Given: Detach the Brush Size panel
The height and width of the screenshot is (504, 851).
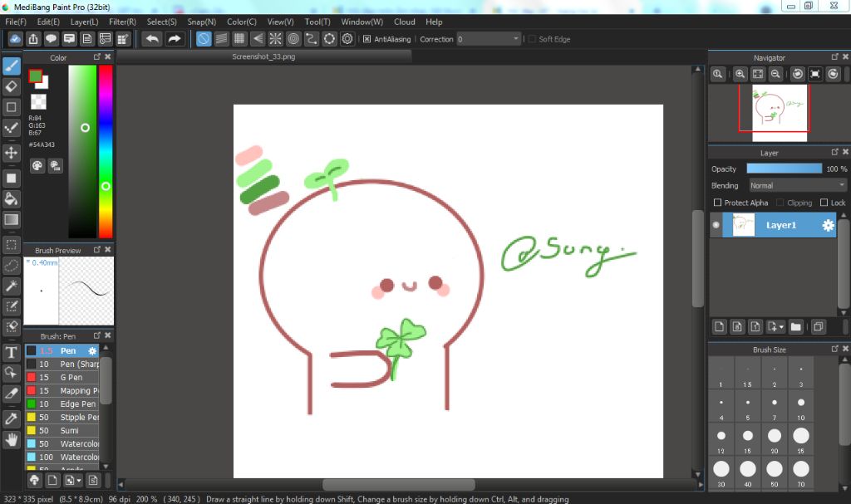Looking at the screenshot, I should click(834, 349).
